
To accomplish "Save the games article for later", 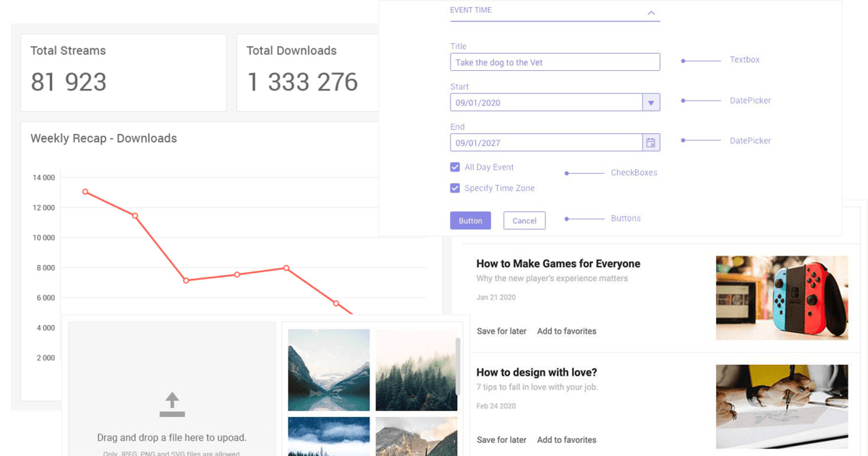I will pyautogui.click(x=501, y=331).
